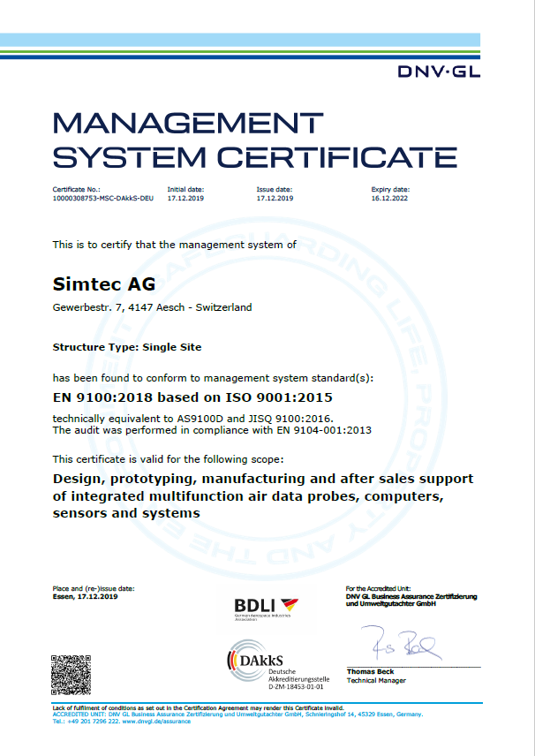Click the EN 9104-001:2013 audit line

212,430
